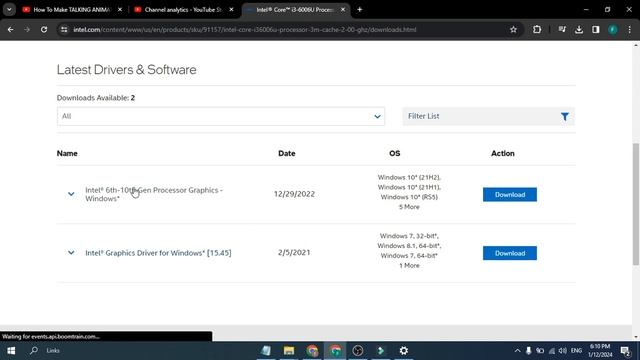
Task: Open the network tray icon
Action: [x=552, y=351]
